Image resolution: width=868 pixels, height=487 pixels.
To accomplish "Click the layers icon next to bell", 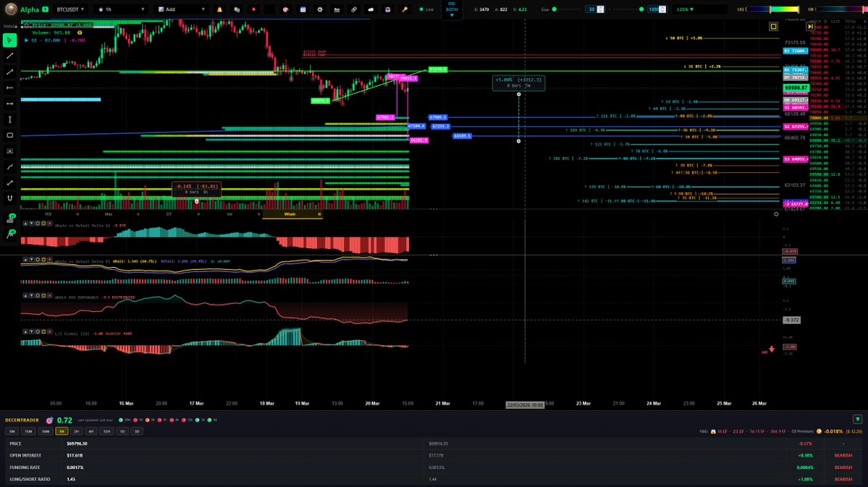I will pyautogui.click(x=237, y=9).
